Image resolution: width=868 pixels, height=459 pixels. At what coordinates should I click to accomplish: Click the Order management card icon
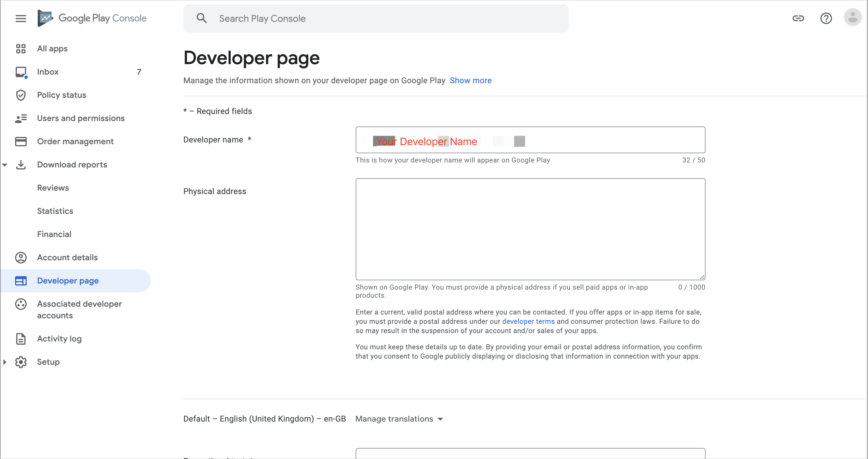[x=21, y=142]
